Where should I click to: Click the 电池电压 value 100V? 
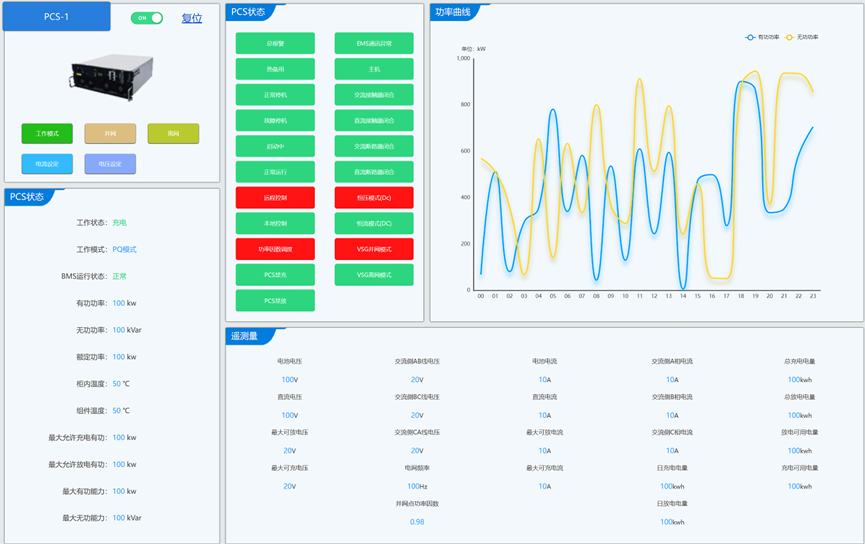[x=290, y=380]
